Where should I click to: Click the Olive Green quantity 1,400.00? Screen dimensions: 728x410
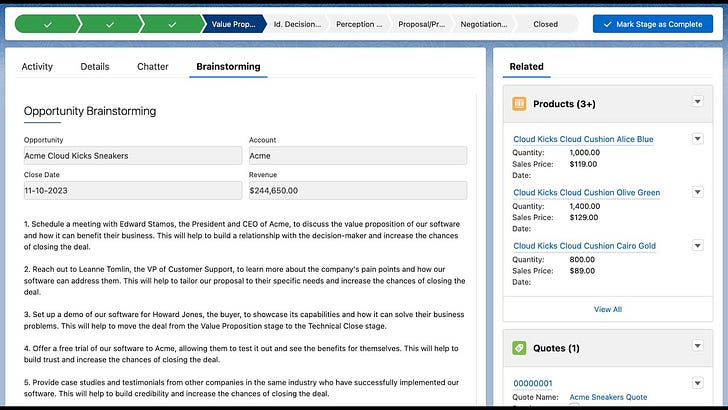(585, 206)
